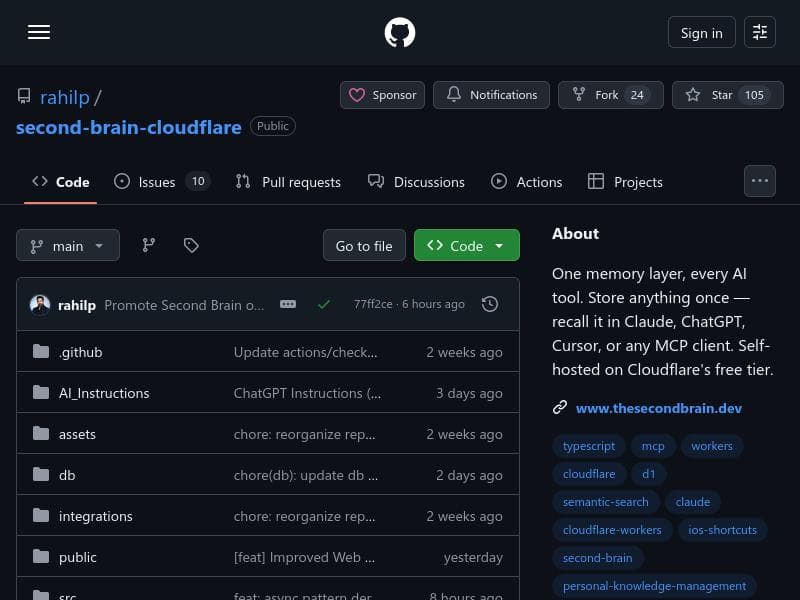The image size is (800, 600).
Task: Click the .github row folder icon
Action: [x=41, y=352]
